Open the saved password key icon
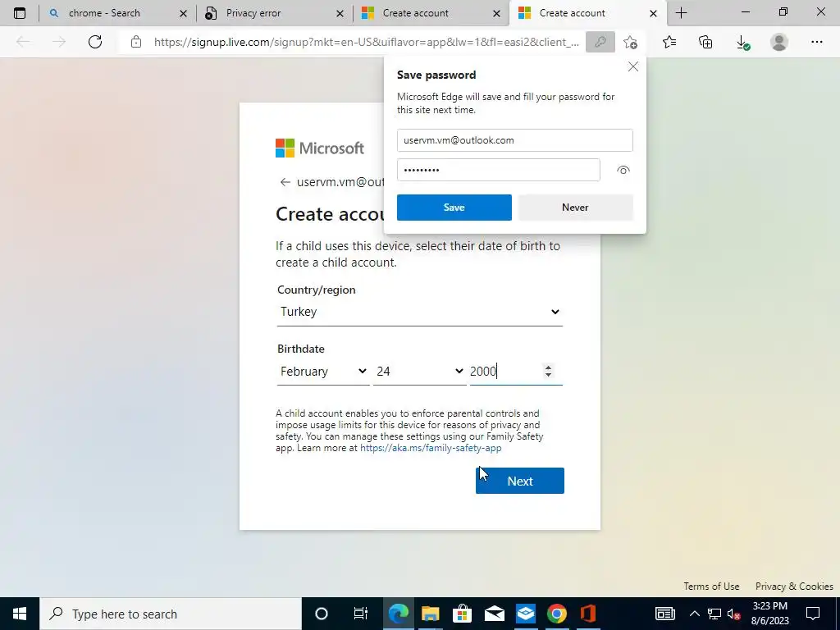Image resolution: width=840 pixels, height=630 pixels. coord(600,42)
